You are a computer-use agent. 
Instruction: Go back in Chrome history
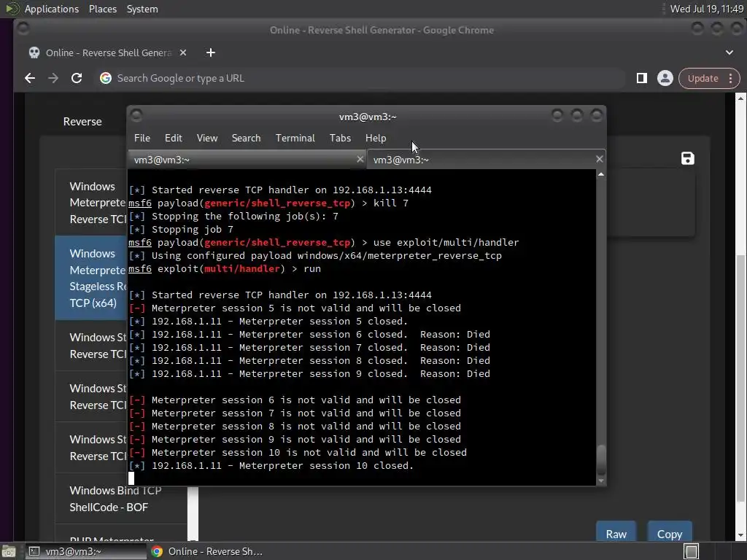click(30, 78)
